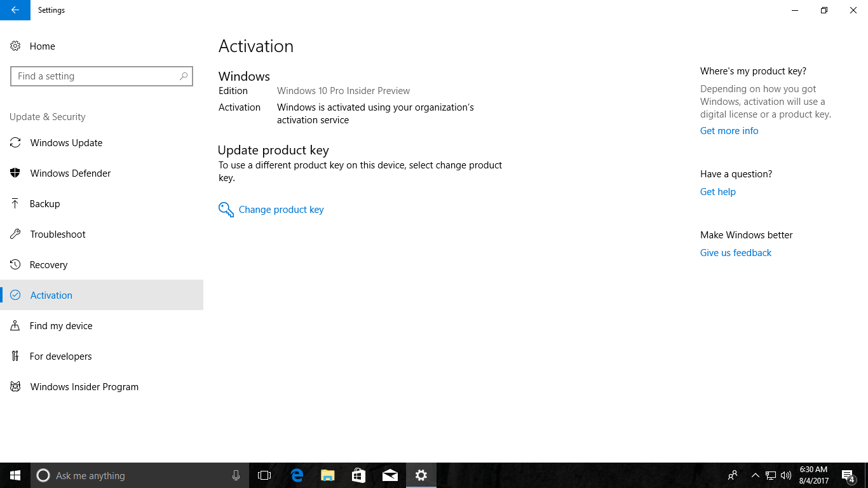868x488 pixels.
Task: Click the network tray icon
Action: click(x=770, y=475)
